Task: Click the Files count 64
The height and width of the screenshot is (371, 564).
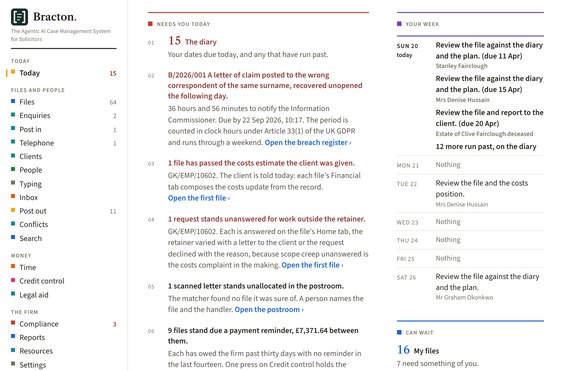Action: click(x=113, y=103)
